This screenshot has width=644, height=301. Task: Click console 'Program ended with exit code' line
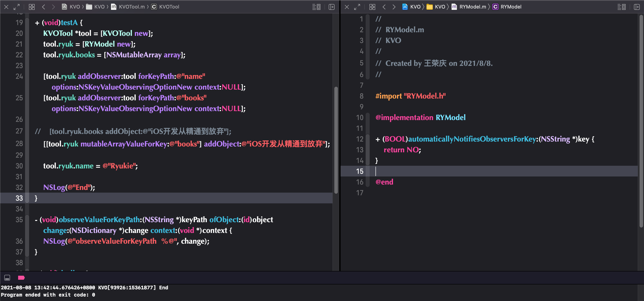click(48, 295)
